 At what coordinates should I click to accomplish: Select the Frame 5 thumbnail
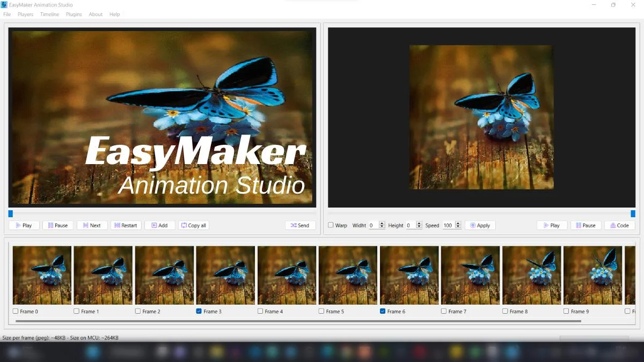(x=348, y=275)
